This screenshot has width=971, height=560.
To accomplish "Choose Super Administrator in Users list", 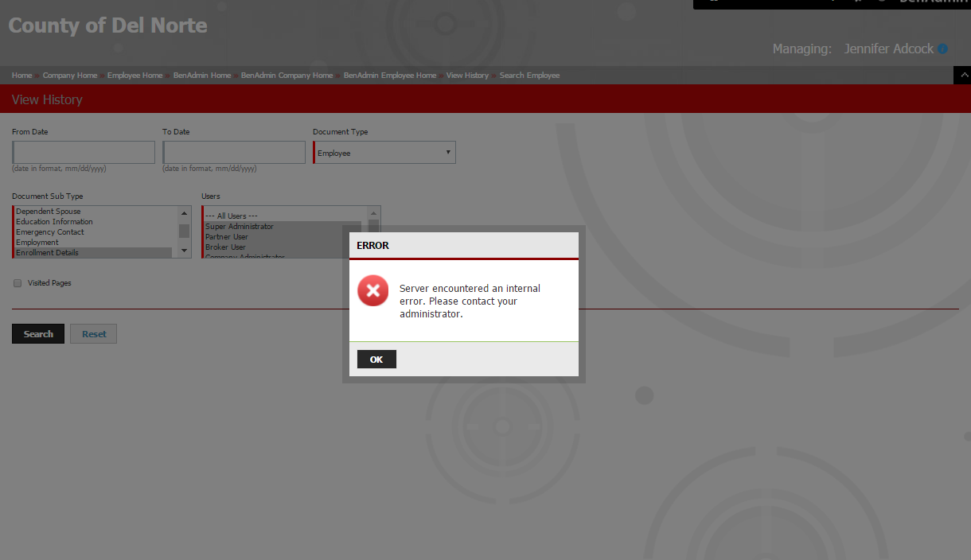I will [283, 227].
